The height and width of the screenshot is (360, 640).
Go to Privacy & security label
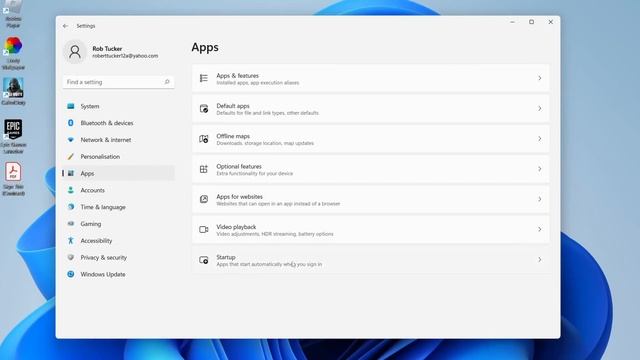coord(104,258)
